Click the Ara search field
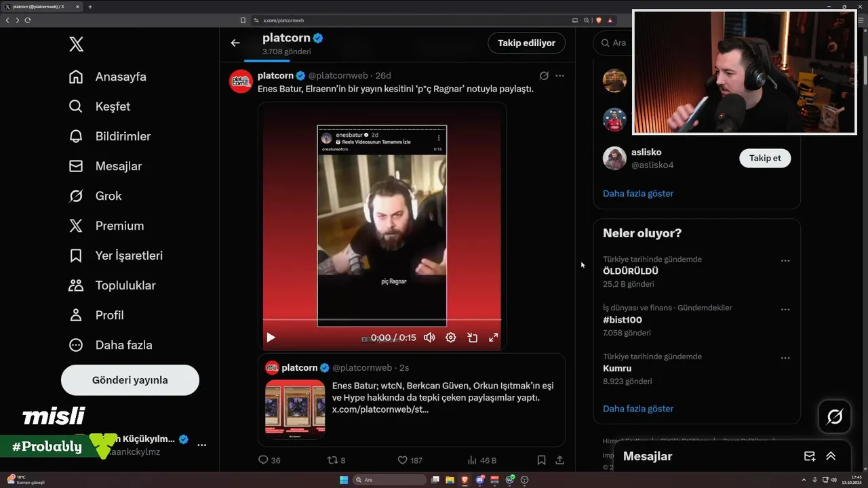Viewport: 868px width, 488px height. tap(612, 43)
